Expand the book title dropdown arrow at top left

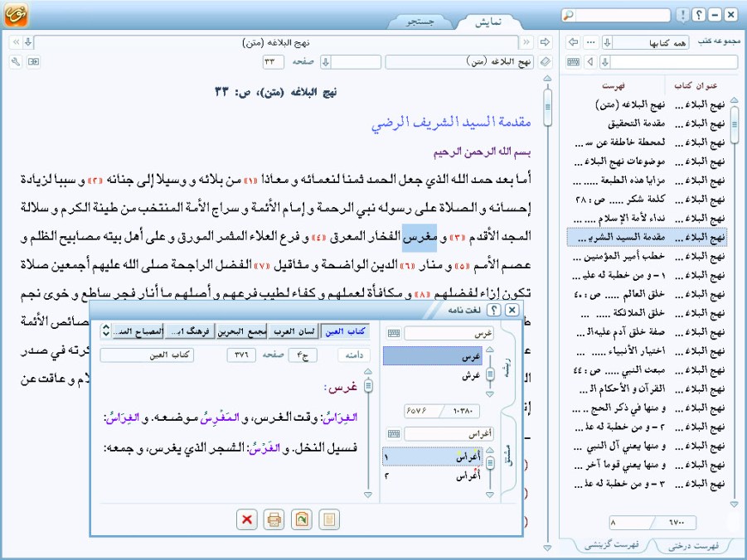tap(28, 42)
